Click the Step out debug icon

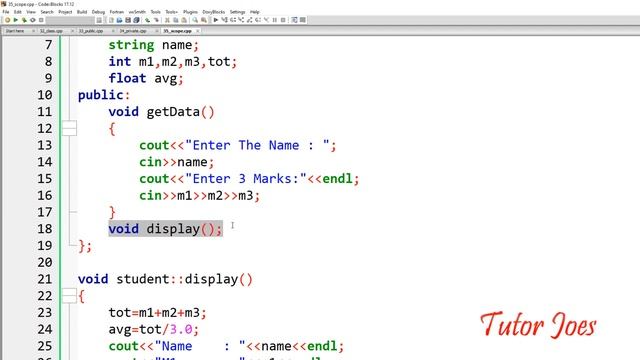pyautogui.click(x=249, y=20)
